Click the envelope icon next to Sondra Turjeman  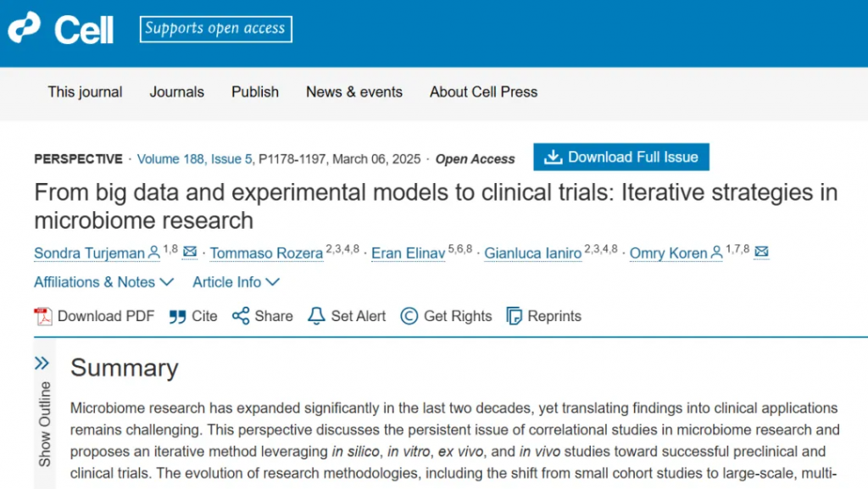190,252
